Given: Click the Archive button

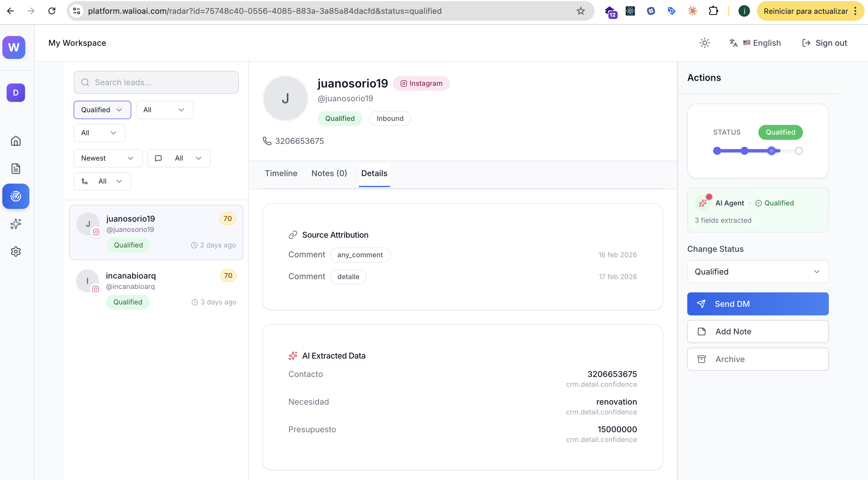Looking at the screenshot, I should [x=757, y=359].
